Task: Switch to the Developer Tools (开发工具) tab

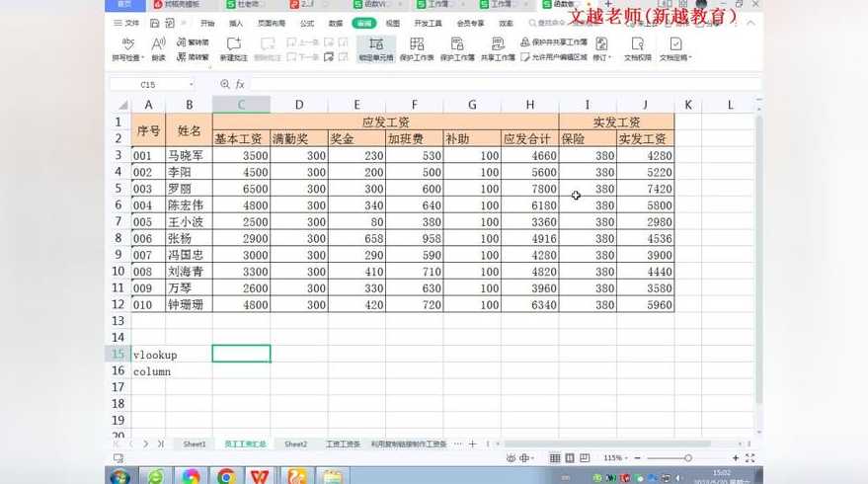Action: point(428,23)
